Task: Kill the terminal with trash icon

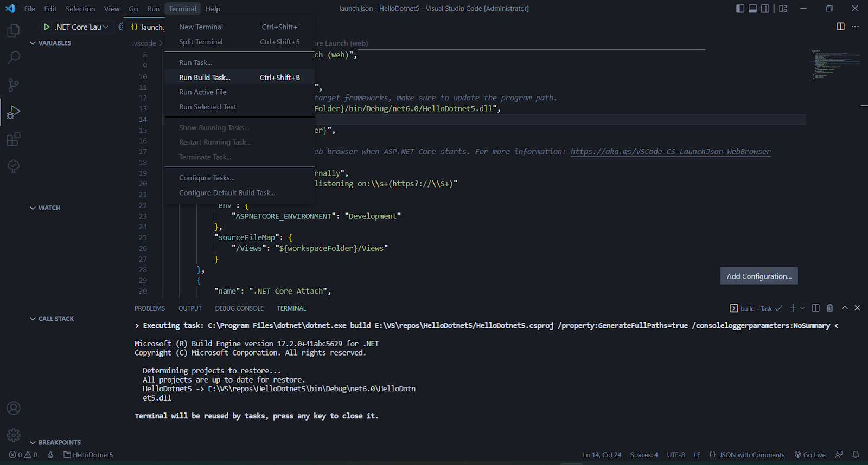Action: click(x=829, y=308)
